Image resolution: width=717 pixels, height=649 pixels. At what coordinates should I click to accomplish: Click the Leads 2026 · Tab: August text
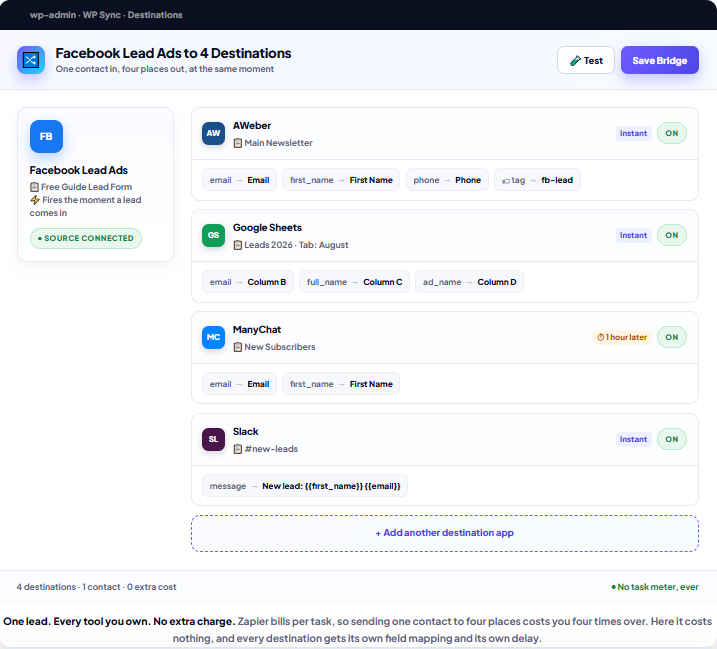pyautogui.click(x=296, y=245)
